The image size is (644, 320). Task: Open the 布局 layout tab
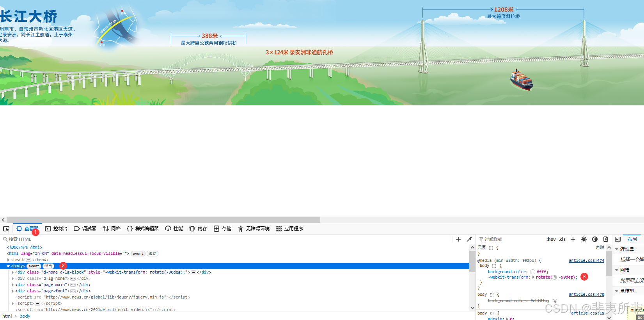pos(632,239)
